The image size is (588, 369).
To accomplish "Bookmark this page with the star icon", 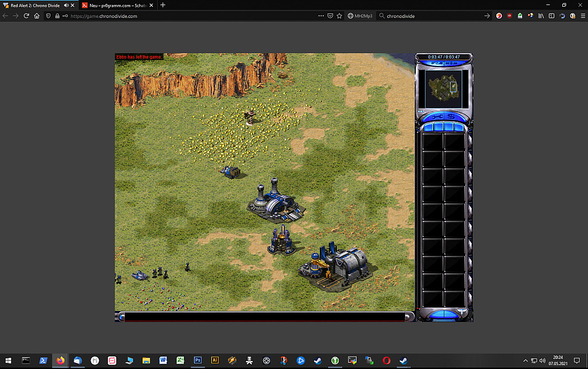I will (x=339, y=16).
